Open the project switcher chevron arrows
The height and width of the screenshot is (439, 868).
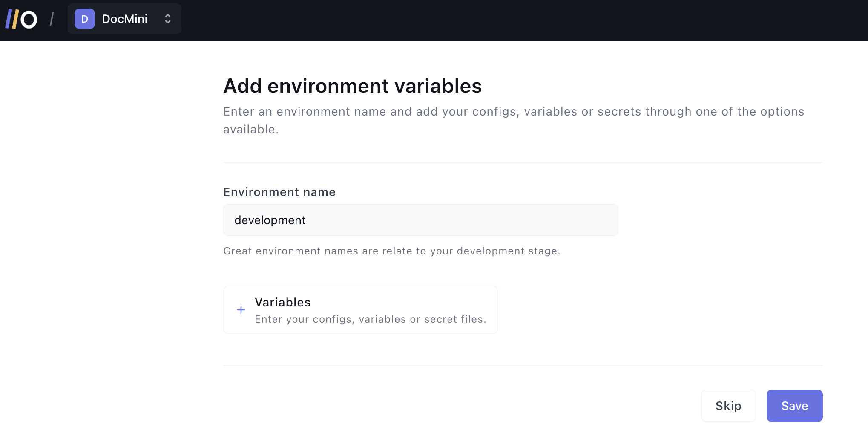[x=168, y=19]
